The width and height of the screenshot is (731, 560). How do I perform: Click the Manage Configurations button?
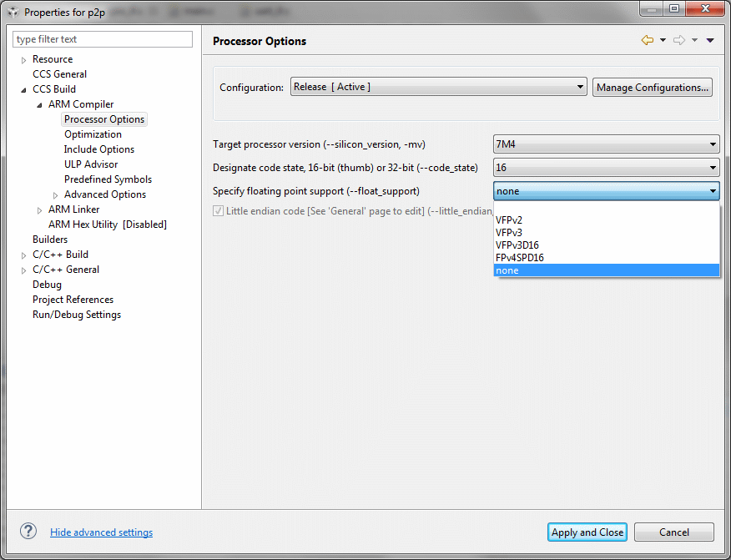click(x=652, y=87)
